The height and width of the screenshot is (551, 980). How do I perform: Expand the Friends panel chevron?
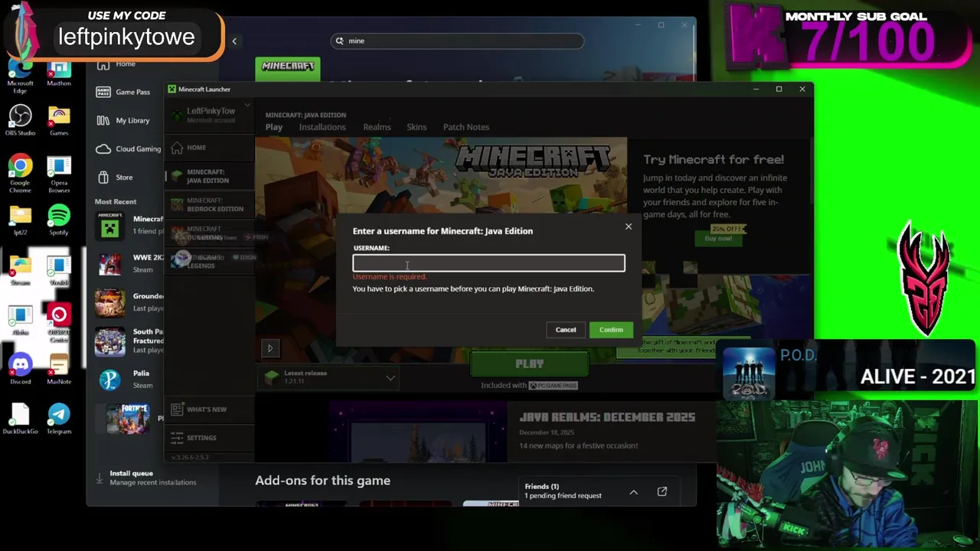coord(633,492)
